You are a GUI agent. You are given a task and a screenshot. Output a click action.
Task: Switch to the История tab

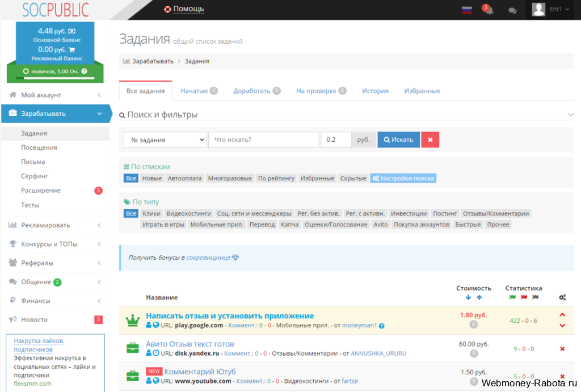tap(375, 91)
